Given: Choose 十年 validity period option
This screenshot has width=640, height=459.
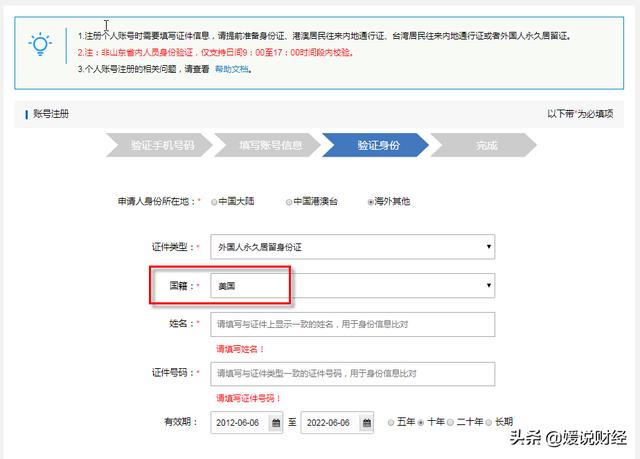Looking at the screenshot, I should pos(421,422).
